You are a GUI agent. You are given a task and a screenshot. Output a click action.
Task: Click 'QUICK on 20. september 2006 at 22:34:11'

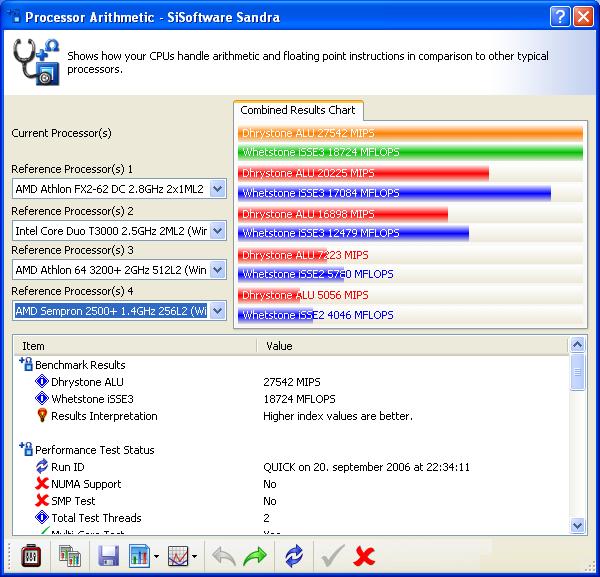tap(366, 467)
